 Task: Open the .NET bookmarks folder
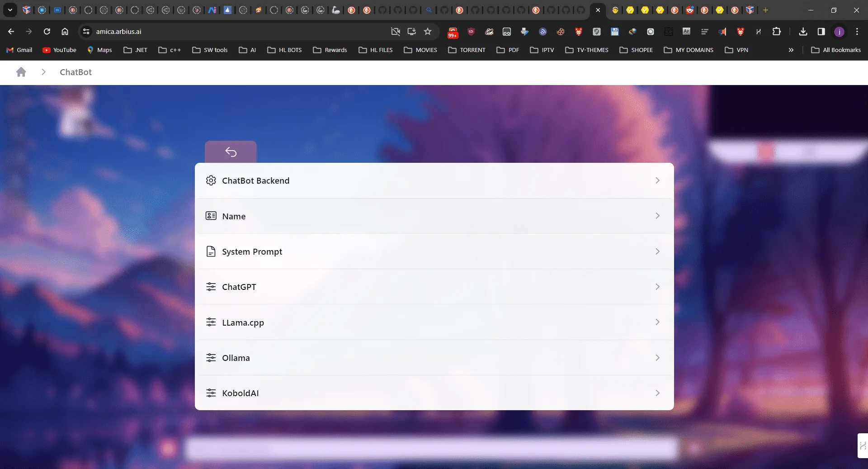click(136, 50)
